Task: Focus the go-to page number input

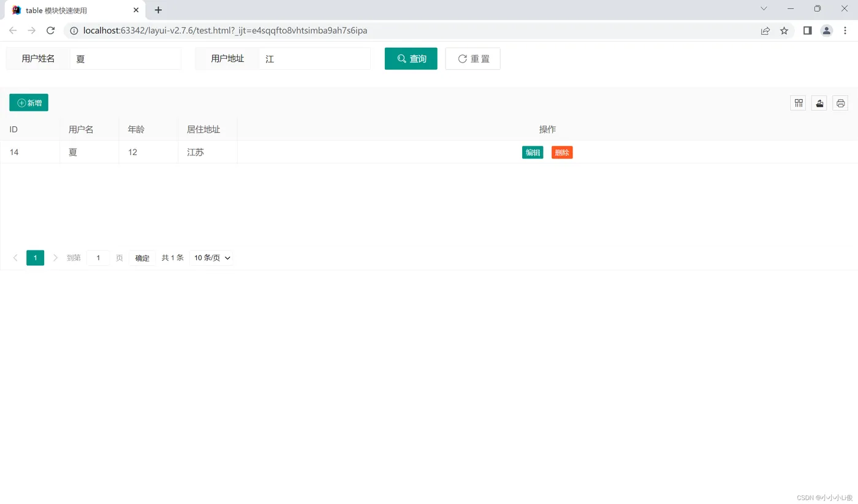Action: pos(98,258)
